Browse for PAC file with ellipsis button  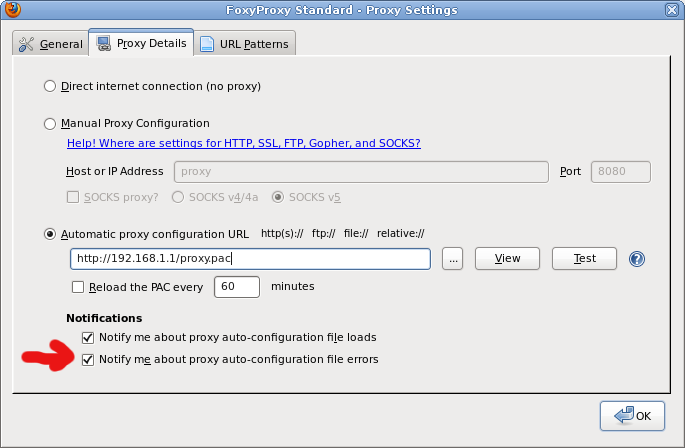coord(452,259)
